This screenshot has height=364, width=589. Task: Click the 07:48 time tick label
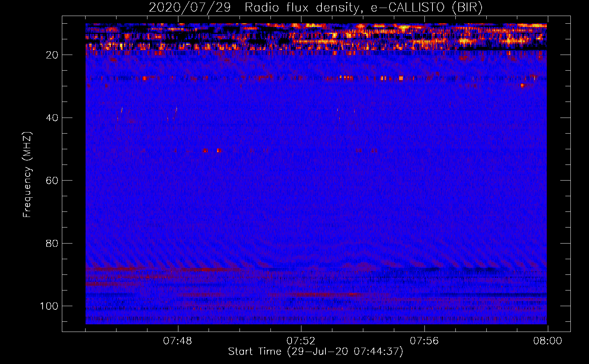tap(177, 341)
